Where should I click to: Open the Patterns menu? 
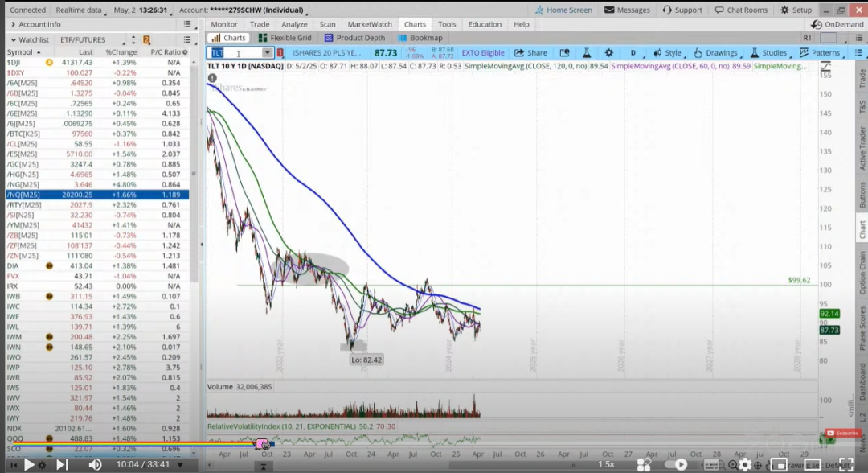click(820, 52)
